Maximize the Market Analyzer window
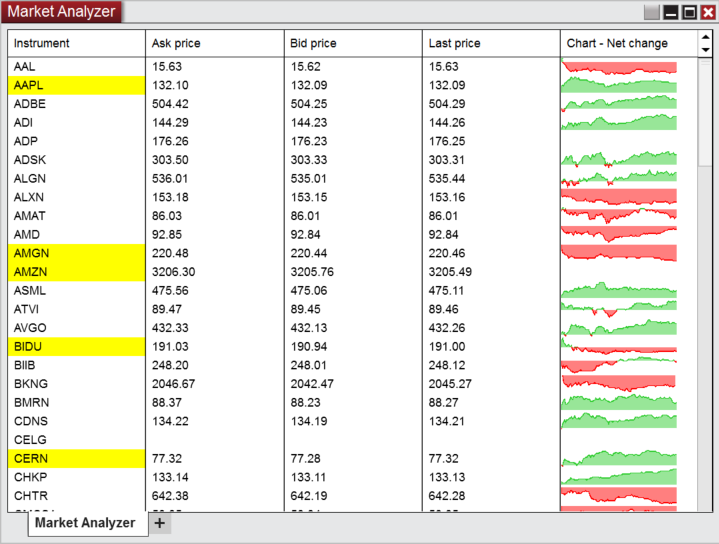Image resolution: width=719 pixels, height=544 pixels. pyautogui.click(x=689, y=12)
